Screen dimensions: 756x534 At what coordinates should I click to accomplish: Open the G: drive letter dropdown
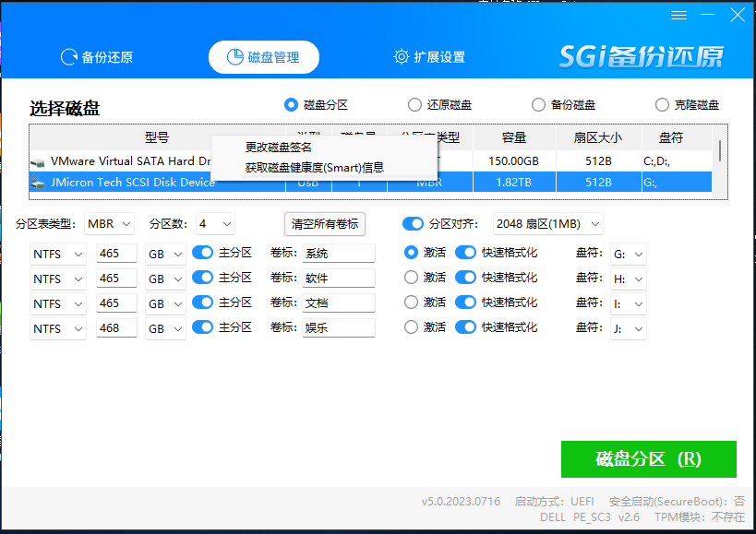click(629, 254)
